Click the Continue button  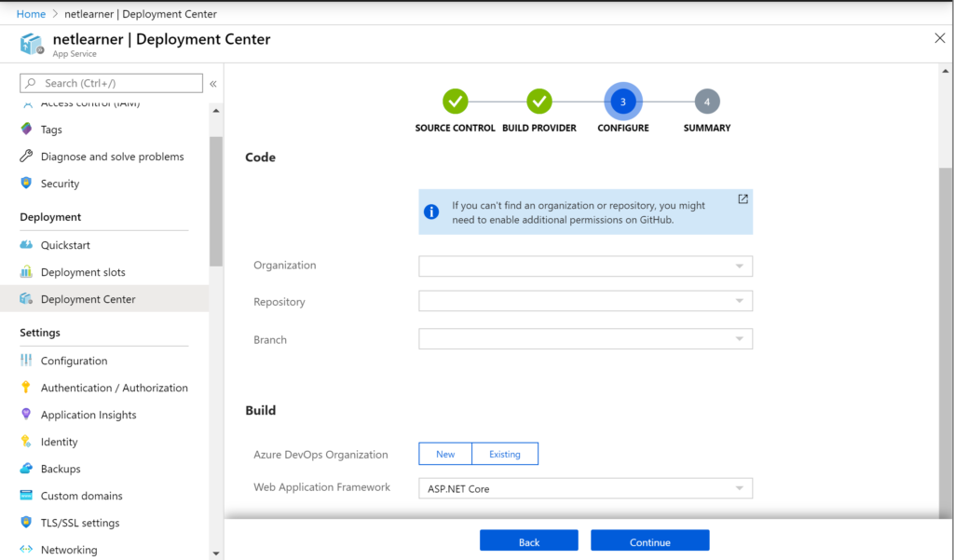[649, 541]
